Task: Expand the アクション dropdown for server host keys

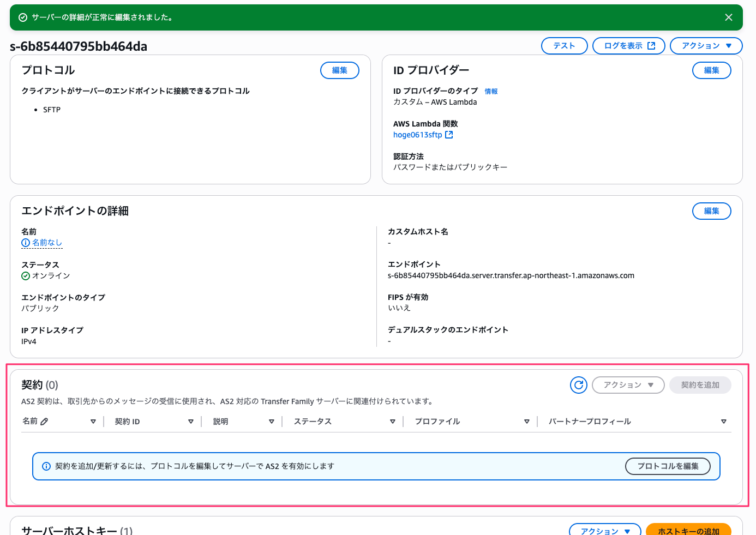Action: coord(604,531)
